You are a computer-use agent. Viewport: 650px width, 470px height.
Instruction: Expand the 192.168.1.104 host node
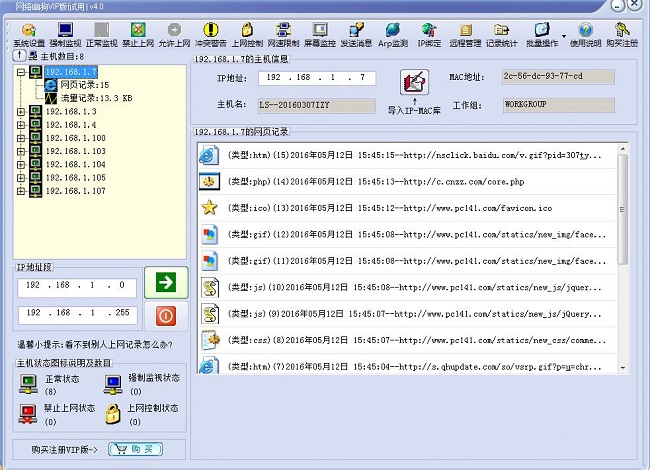coord(21,165)
